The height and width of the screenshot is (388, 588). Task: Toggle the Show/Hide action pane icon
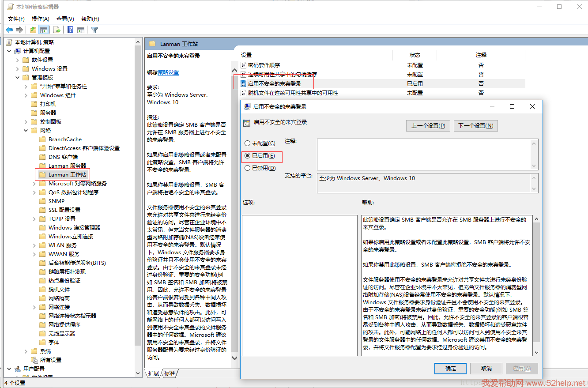pyautogui.click(x=81, y=30)
